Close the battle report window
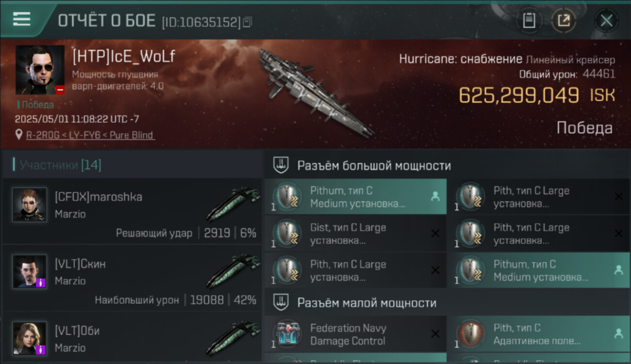The height and width of the screenshot is (364, 631). [x=606, y=20]
